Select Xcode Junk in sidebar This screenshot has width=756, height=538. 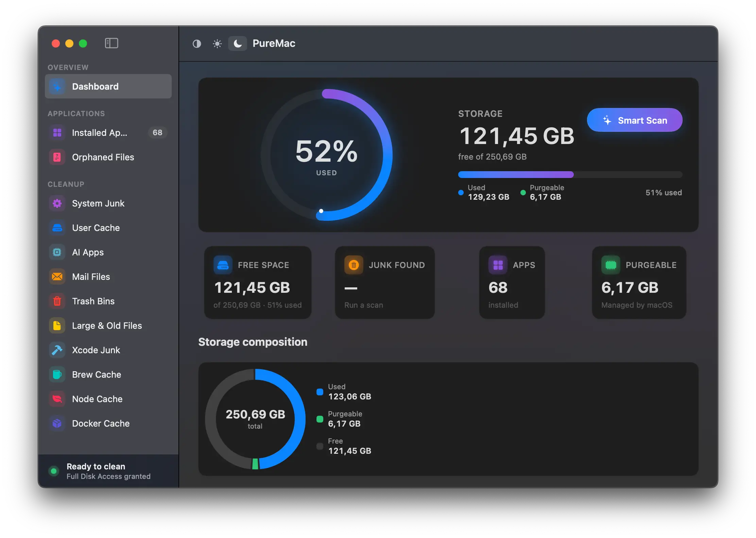(x=108, y=350)
